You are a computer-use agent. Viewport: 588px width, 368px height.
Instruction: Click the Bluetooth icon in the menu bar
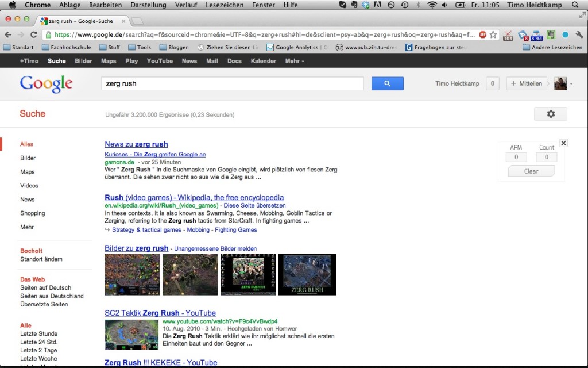[418, 5]
